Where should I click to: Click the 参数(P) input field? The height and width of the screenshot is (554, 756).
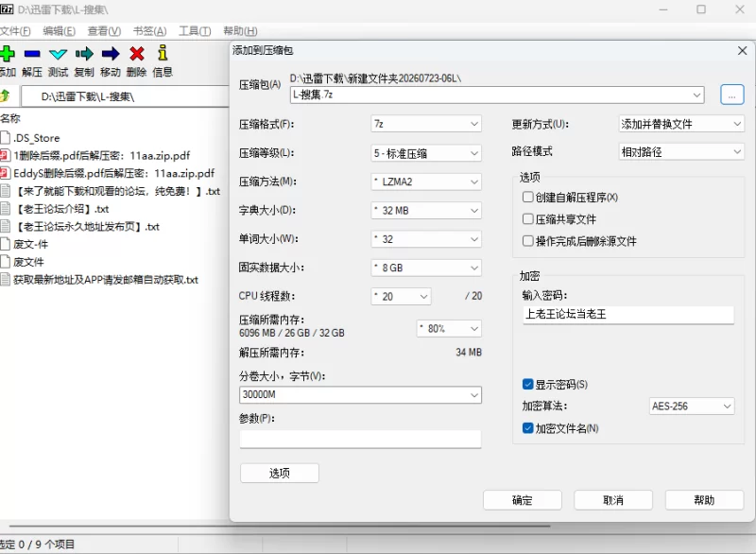click(x=360, y=439)
